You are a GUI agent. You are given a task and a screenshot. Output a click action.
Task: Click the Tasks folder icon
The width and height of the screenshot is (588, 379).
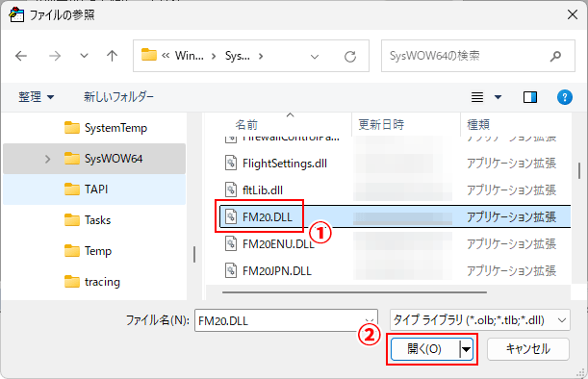[71, 220]
